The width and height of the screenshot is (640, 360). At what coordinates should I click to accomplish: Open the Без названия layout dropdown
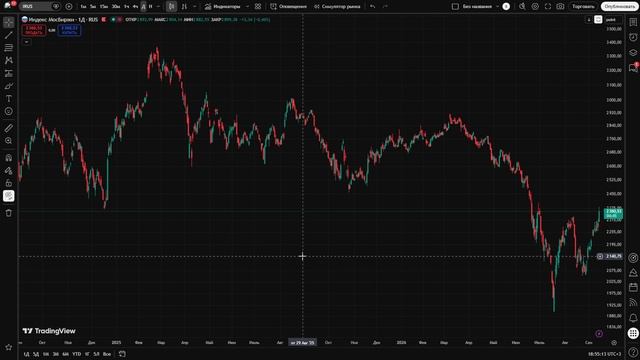pos(480,7)
